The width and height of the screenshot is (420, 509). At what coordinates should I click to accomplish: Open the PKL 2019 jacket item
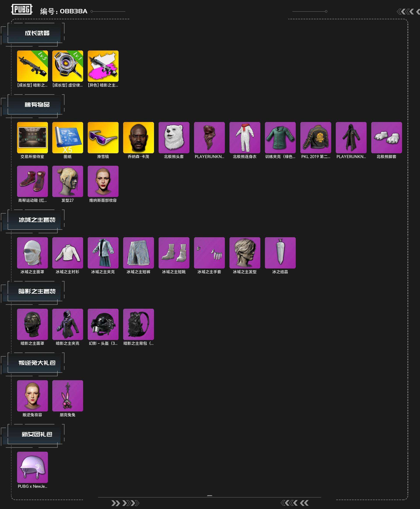click(x=315, y=137)
